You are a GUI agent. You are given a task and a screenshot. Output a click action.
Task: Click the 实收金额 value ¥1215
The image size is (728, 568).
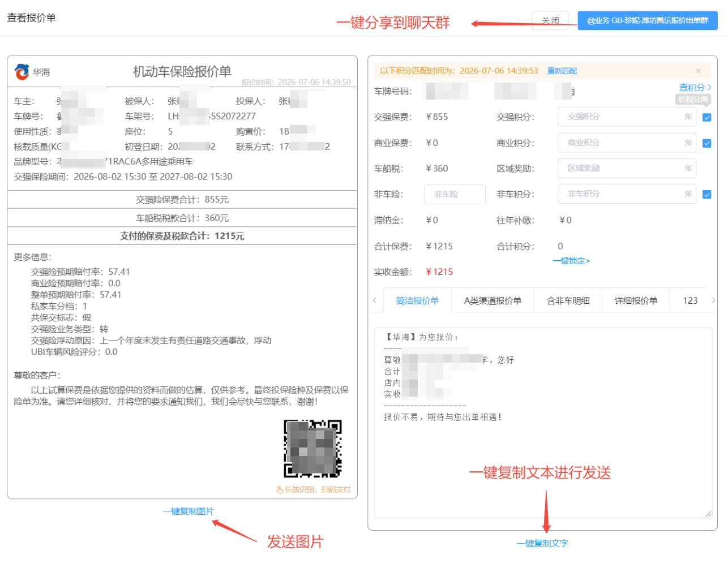pyautogui.click(x=439, y=272)
